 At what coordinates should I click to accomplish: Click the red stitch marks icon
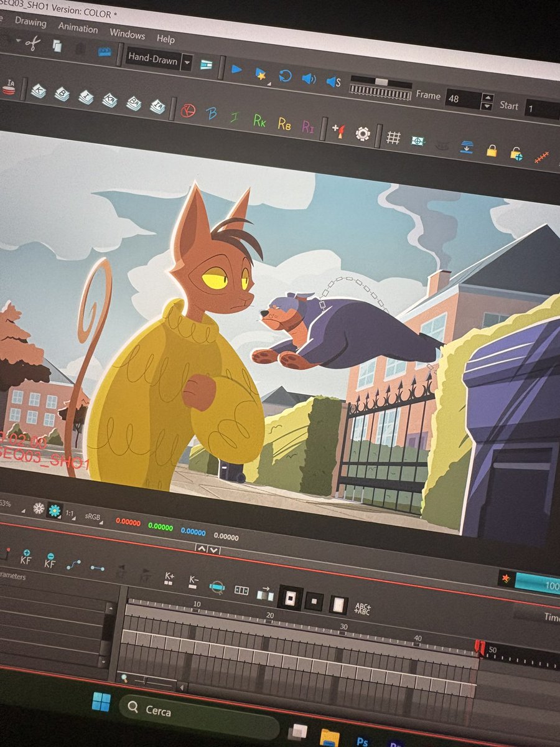pos(542,157)
